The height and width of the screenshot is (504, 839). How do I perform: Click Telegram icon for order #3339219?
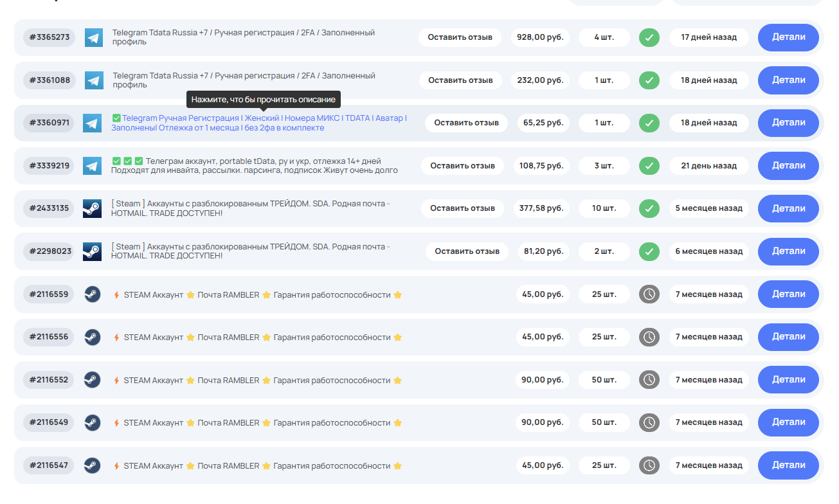pos(93,166)
